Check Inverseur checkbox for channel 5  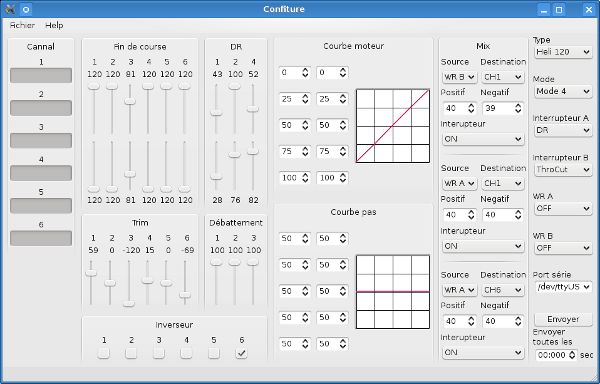click(x=214, y=353)
